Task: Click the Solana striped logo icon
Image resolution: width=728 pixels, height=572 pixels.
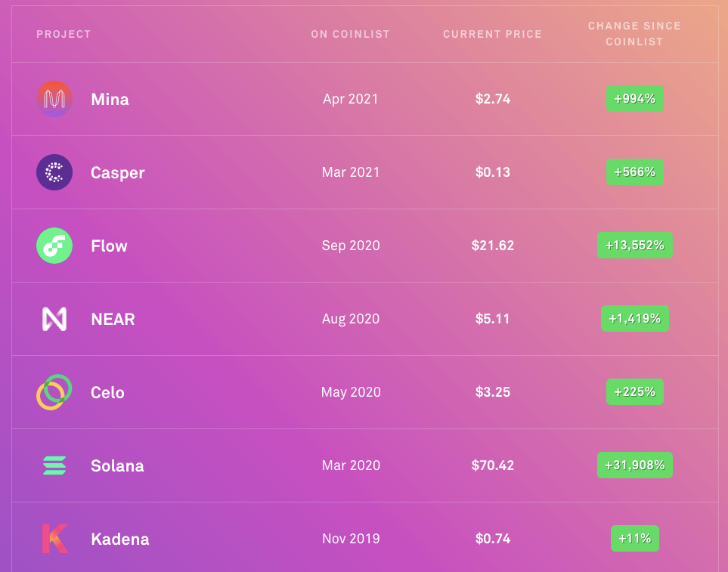Action: pyautogui.click(x=54, y=465)
